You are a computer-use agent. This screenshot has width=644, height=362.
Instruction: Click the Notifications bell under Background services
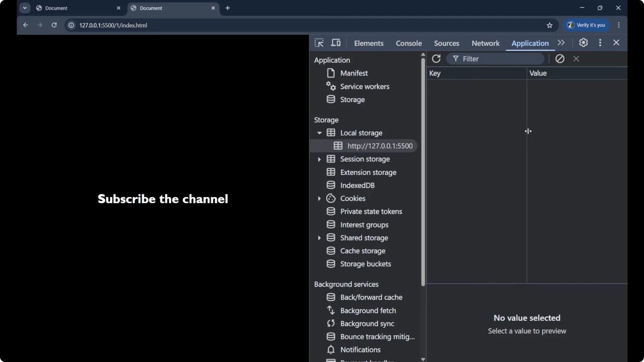tap(331, 350)
